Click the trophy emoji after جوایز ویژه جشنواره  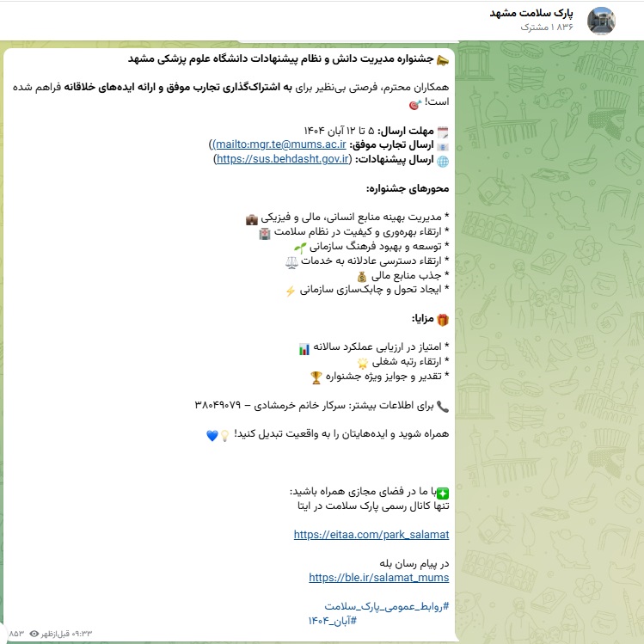[x=316, y=377]
